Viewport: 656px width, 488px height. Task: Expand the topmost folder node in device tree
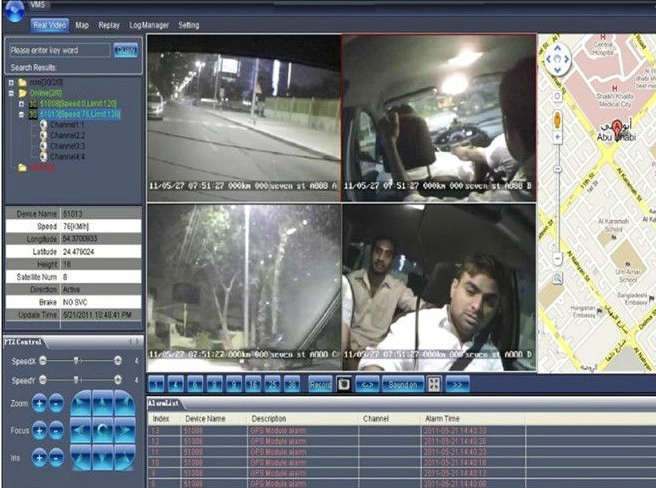pyautogui.click(x=11, y=82)
